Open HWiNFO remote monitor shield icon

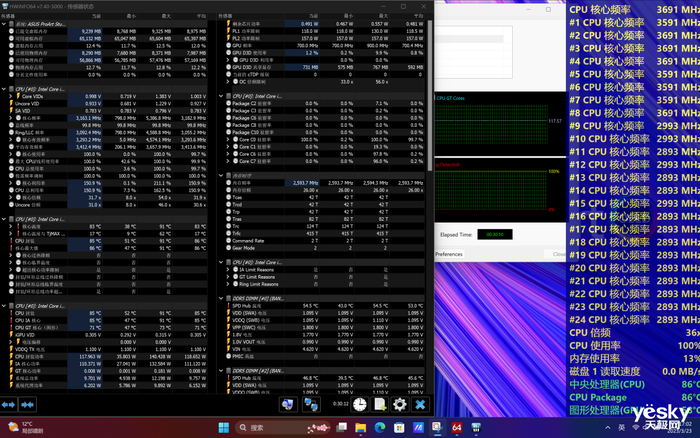click(288, 405)
